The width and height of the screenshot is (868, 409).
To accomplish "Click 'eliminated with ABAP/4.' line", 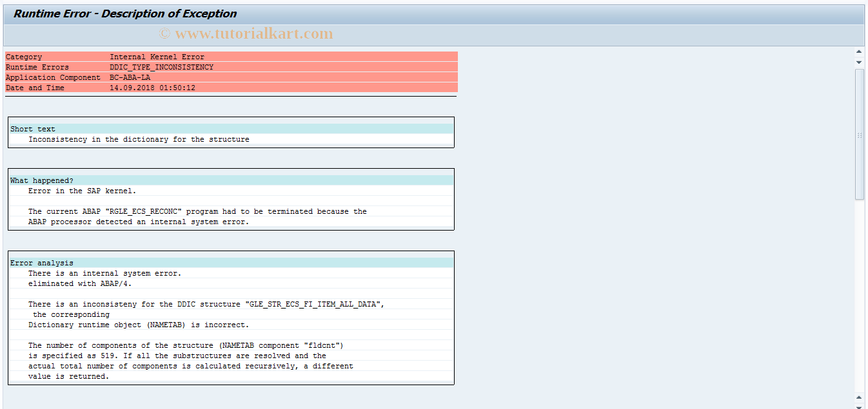I will [80, 283].
